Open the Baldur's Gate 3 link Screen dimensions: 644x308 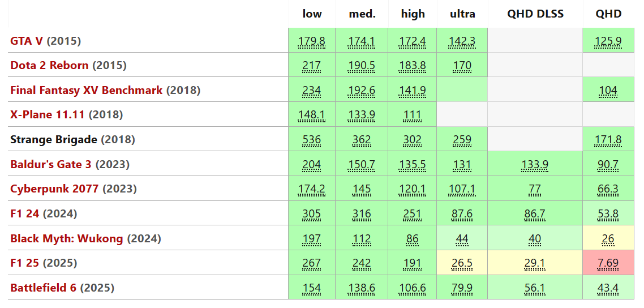point(51,164)
